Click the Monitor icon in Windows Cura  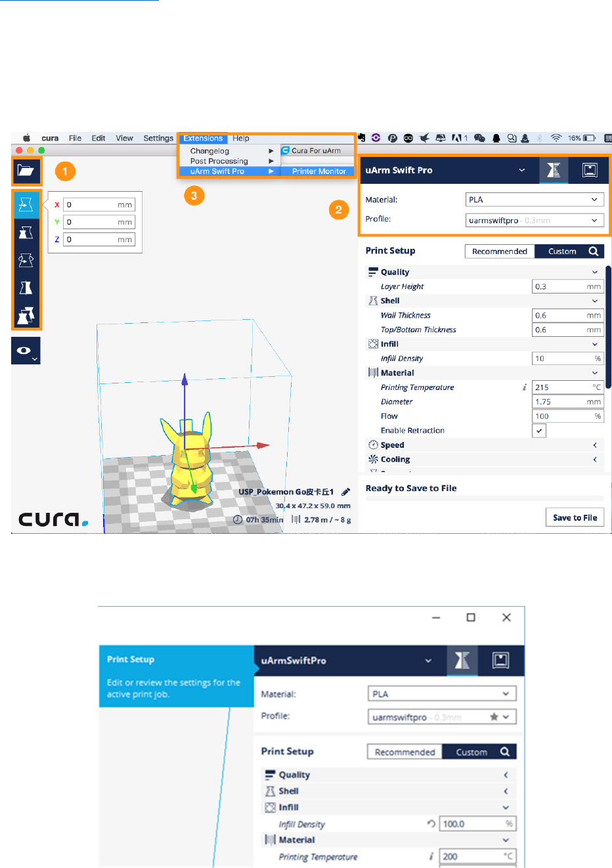coord(500,661)
